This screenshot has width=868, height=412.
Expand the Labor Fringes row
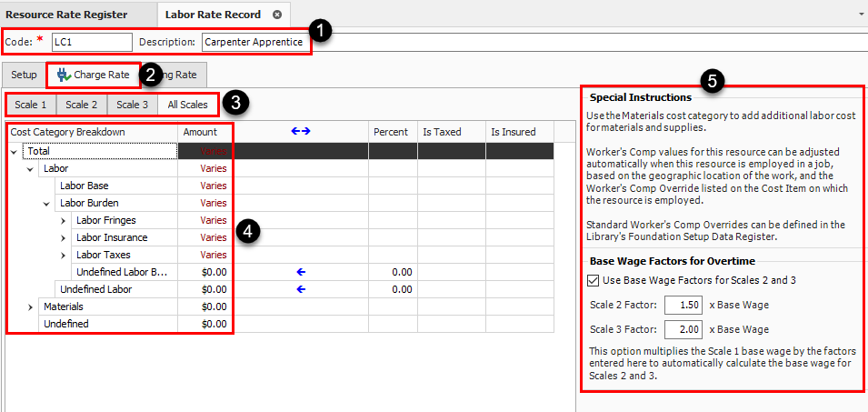(64, 220)
